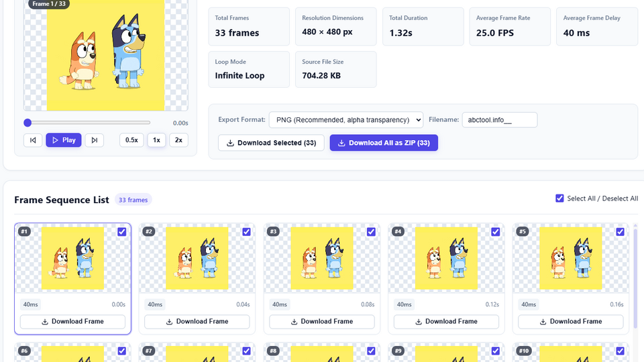
Task: Select frame #3 thumbnail
Action: pos(322,258)
